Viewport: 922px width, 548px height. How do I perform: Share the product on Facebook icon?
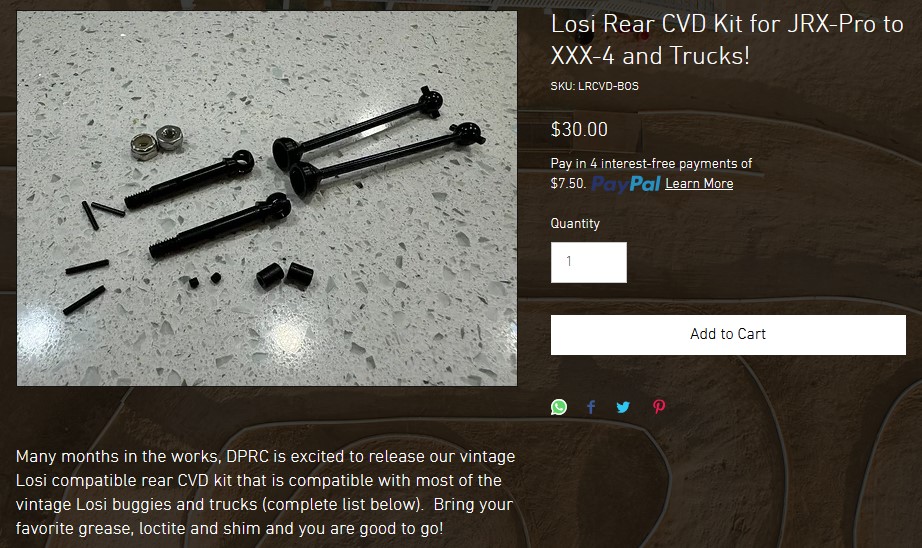click(591, 407)
